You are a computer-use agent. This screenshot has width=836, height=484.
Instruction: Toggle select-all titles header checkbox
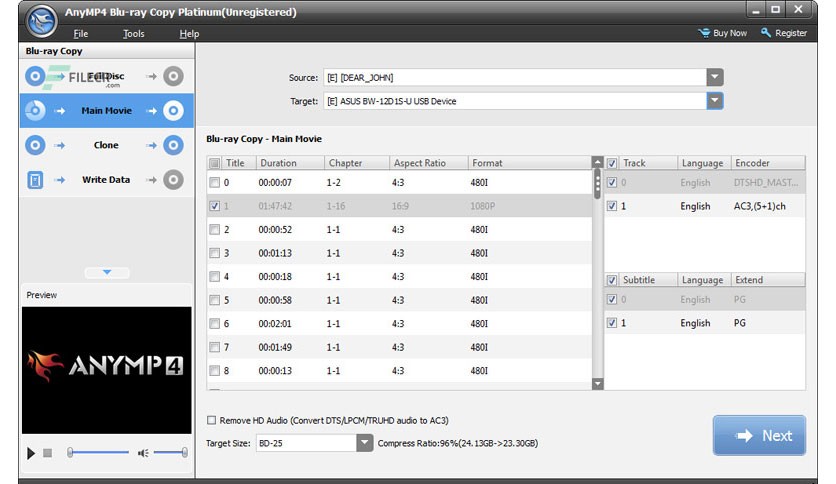pos(214,163)
